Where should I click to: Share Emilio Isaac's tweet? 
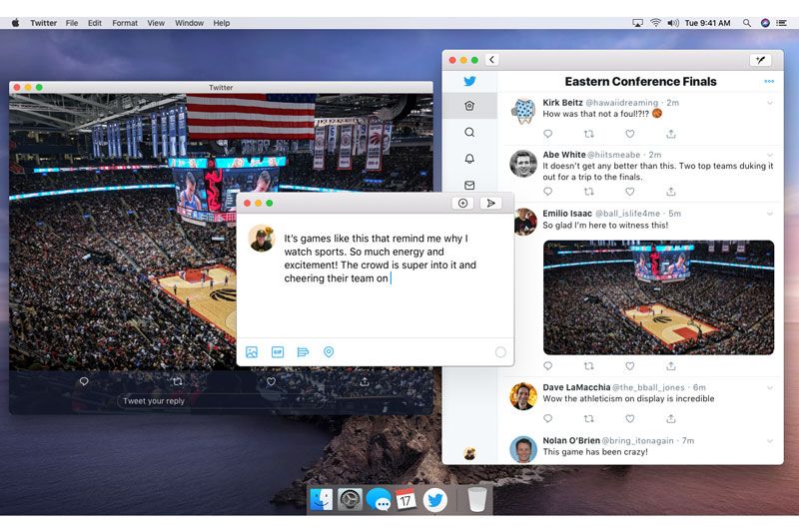[671, 365]
